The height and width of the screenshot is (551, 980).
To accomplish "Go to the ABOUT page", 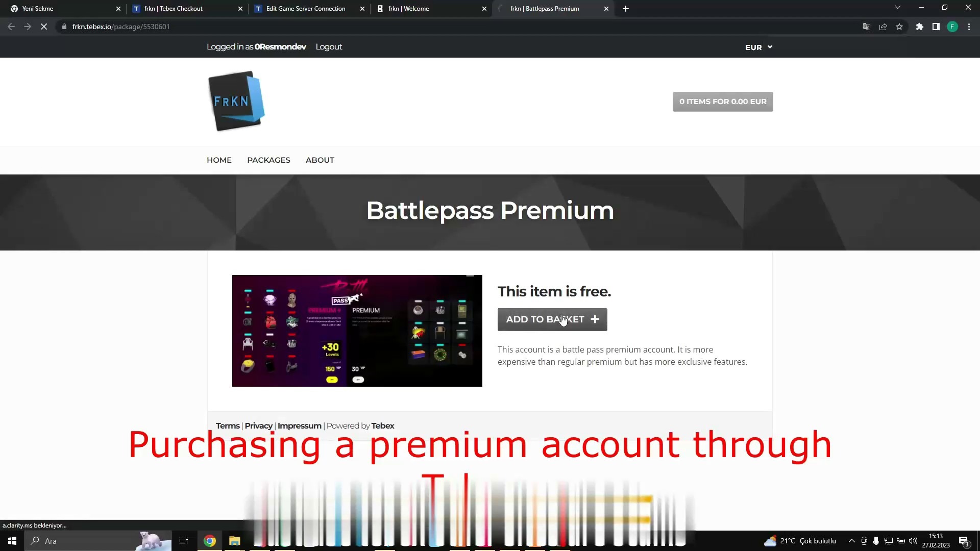I will point(320,160).
